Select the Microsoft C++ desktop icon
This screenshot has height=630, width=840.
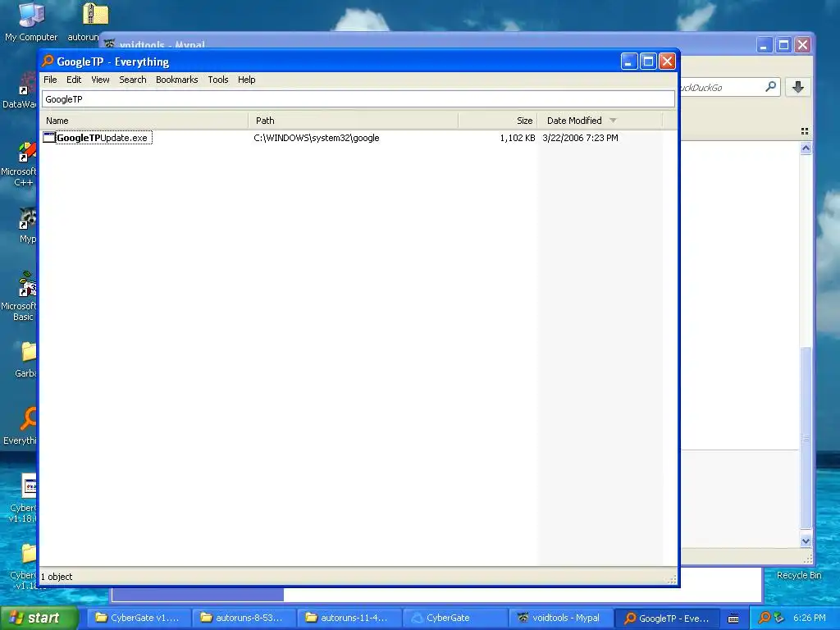pos(27,152)
